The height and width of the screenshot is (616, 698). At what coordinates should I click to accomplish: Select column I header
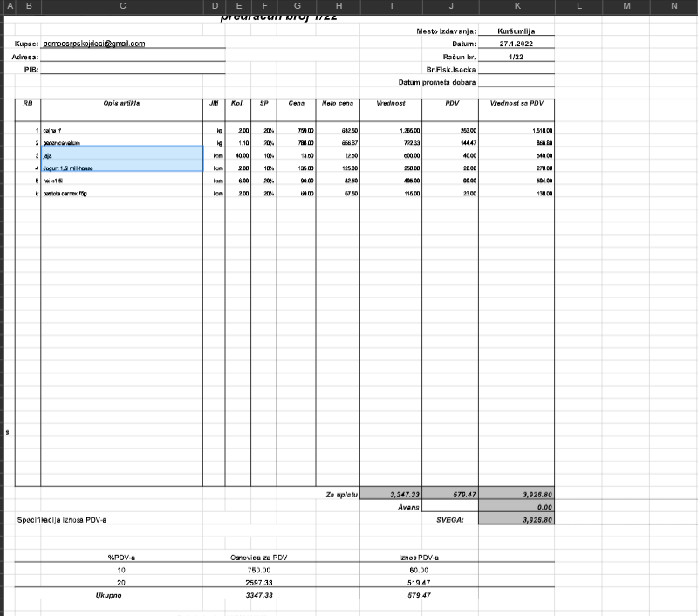391,6
